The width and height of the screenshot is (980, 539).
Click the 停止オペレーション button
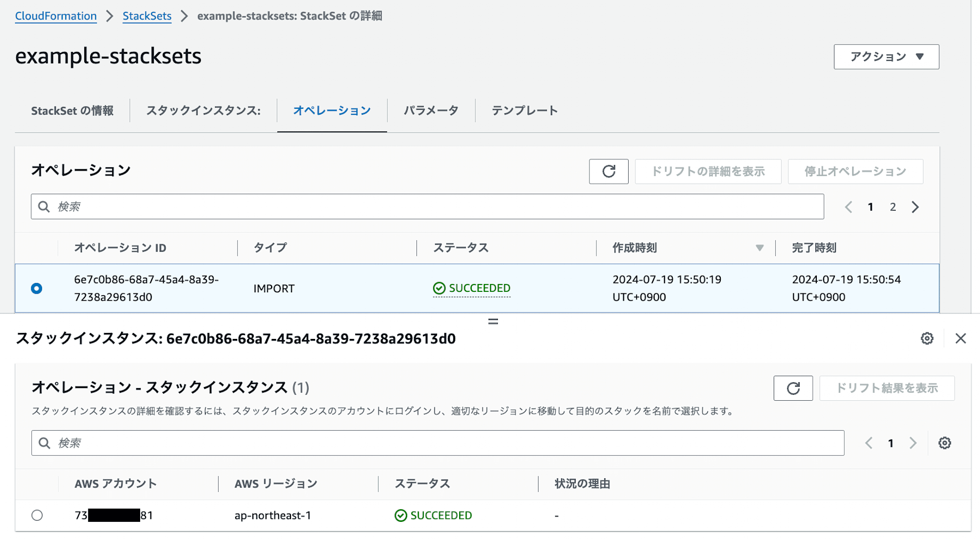(x=856, y=171)
